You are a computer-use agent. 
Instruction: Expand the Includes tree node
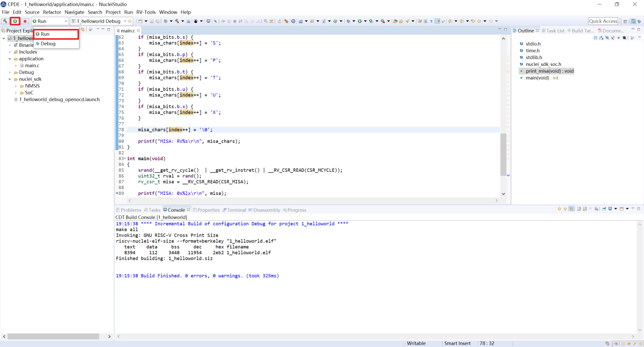[10, 52]
